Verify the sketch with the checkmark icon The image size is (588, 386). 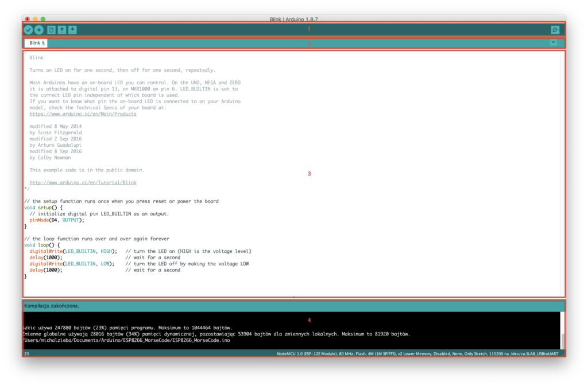(x=29, y=29)
